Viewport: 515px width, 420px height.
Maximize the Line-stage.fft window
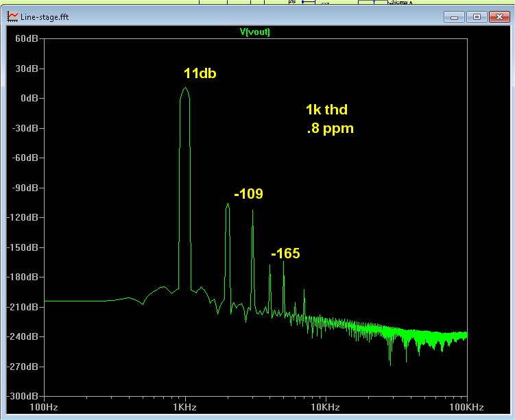pos(477,16)
